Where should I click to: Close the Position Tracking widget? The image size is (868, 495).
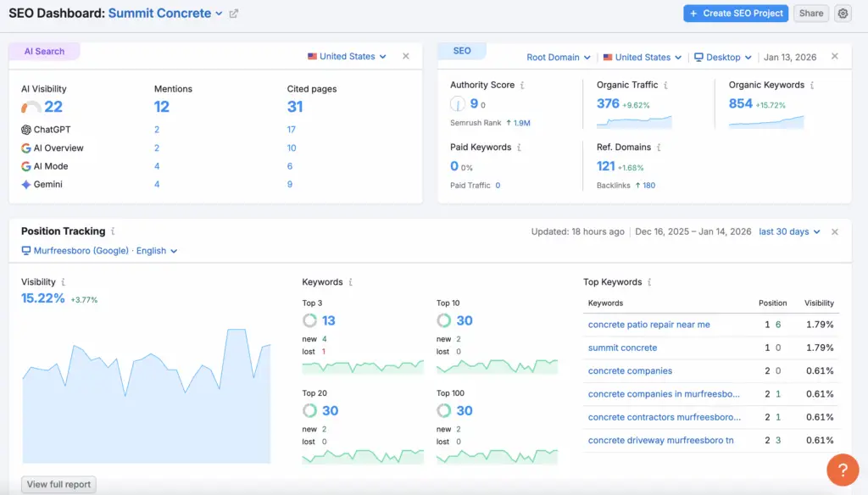point(834,232)
